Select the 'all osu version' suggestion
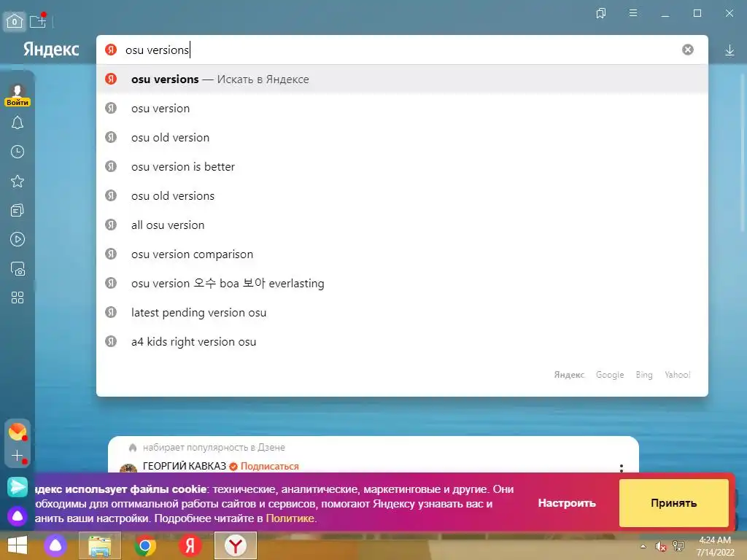This screenshot has height=560, width=747. pyautogui.click(x=402, y=225)
